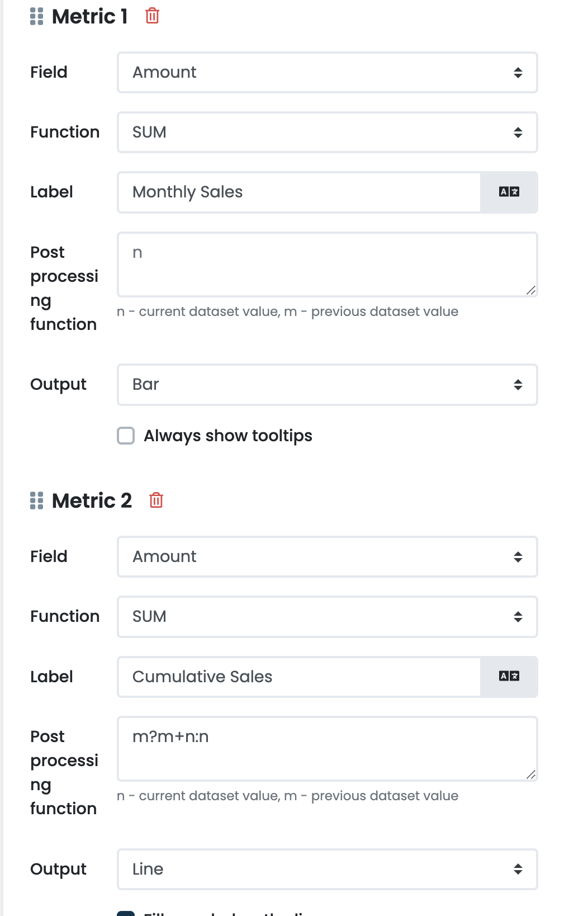Open the Function dropdown showing SUM in Metric 1
This screenshot has height=916, width=588.
pos(327,132)
